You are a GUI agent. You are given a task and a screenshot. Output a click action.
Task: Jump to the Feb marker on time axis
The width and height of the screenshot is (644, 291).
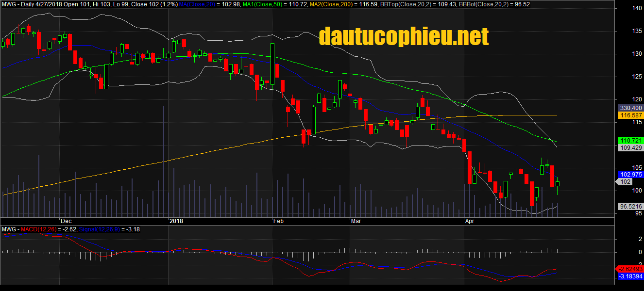click(279, 221)
